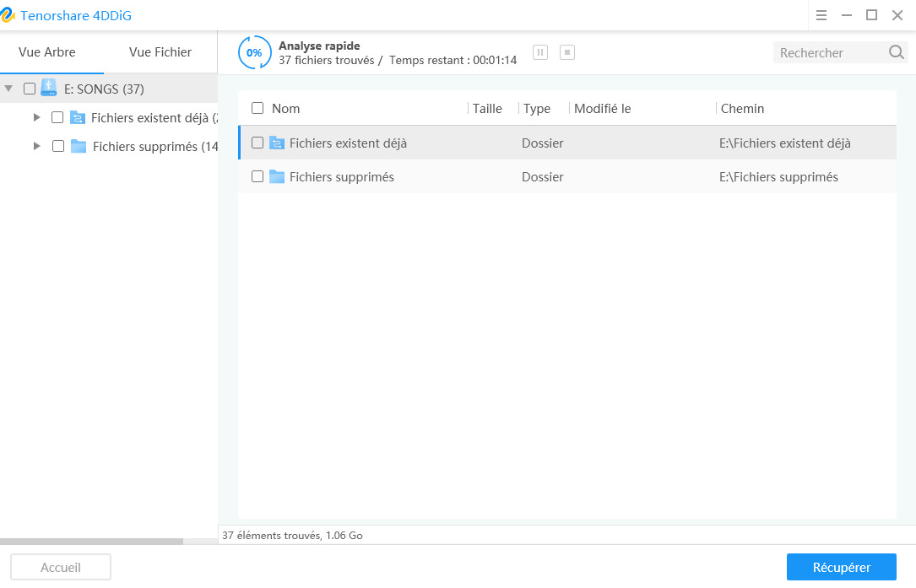The height and width of the screenshot is (588, 916).
Task: Sort by the Modifié le column header
Action: click(602, 109)
